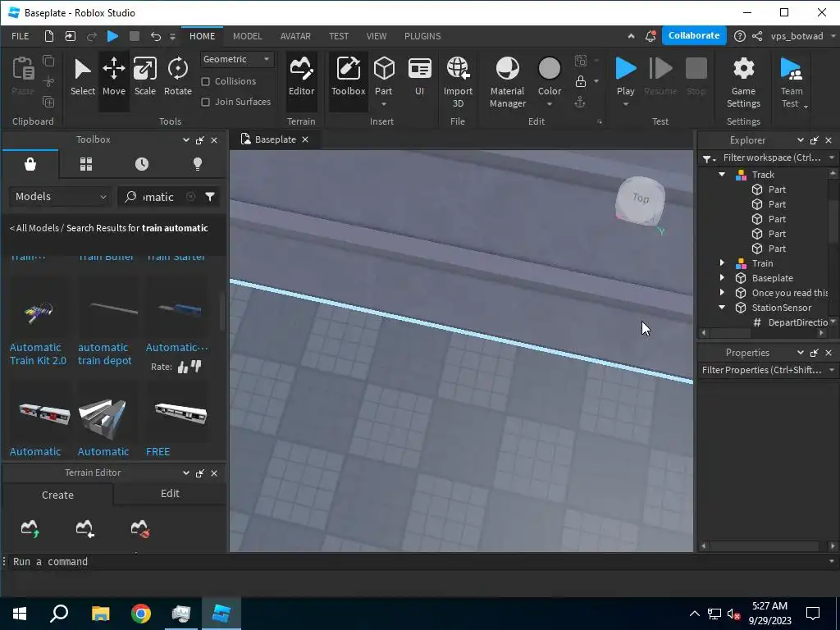Screen dimensions: 840x630
Task: Open Toolbox Recent clock tab
Action: pyautogui.click(x=141, y=164)
